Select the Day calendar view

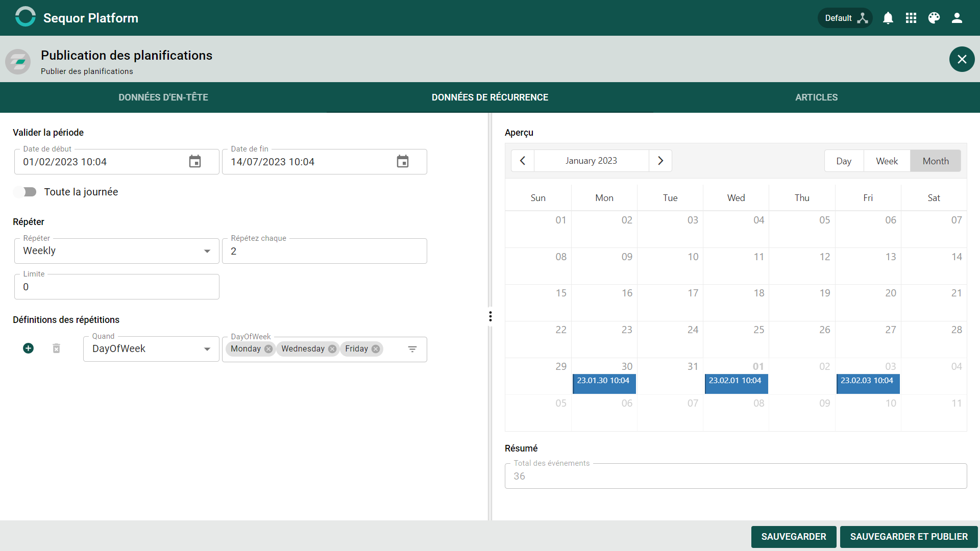click(844, 161)
